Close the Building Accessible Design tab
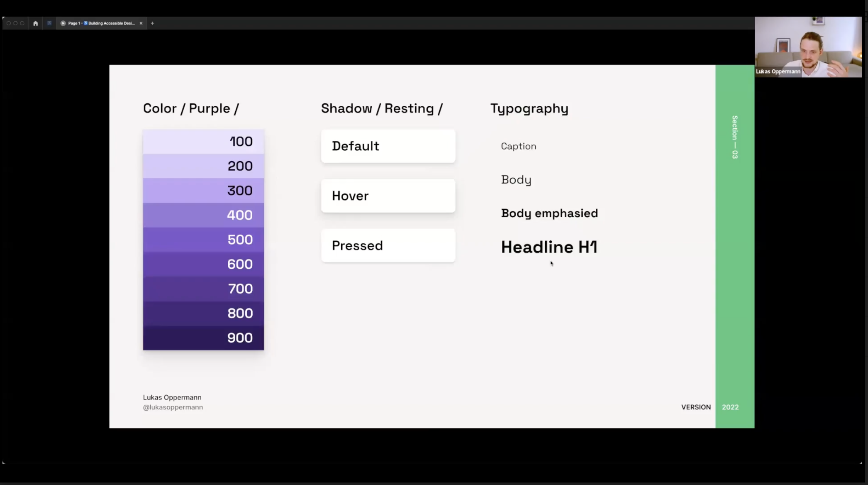Image resolution: width=868 pixels, height=485 pixels. pyautogui.click(x=141, y=23)
